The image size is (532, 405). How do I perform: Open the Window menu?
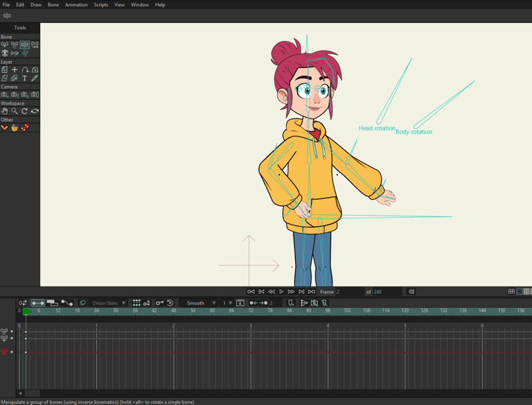click(x=140, y=5)
